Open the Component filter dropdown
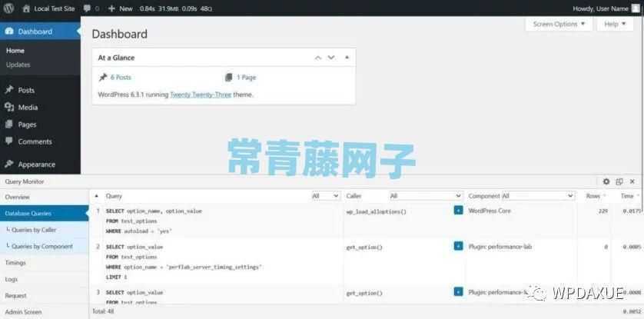644x319 pixels. (538, 196)
